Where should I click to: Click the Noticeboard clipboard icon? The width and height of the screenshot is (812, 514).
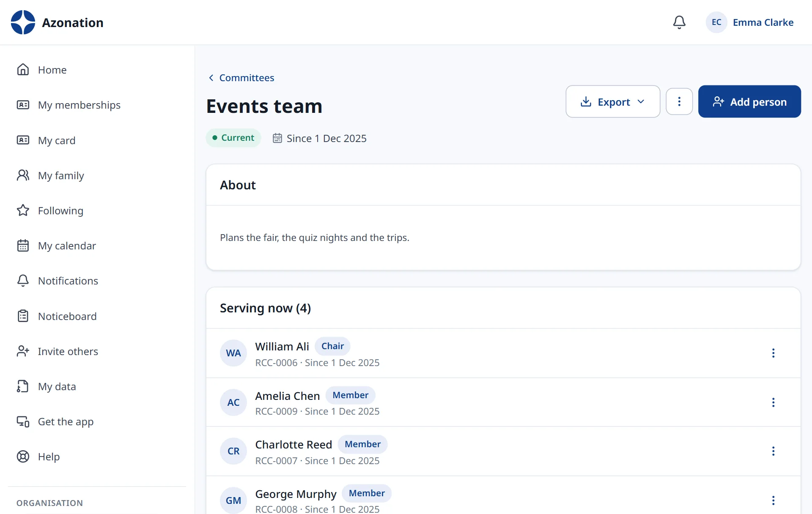pyautogui.click(x=23, y=316)
